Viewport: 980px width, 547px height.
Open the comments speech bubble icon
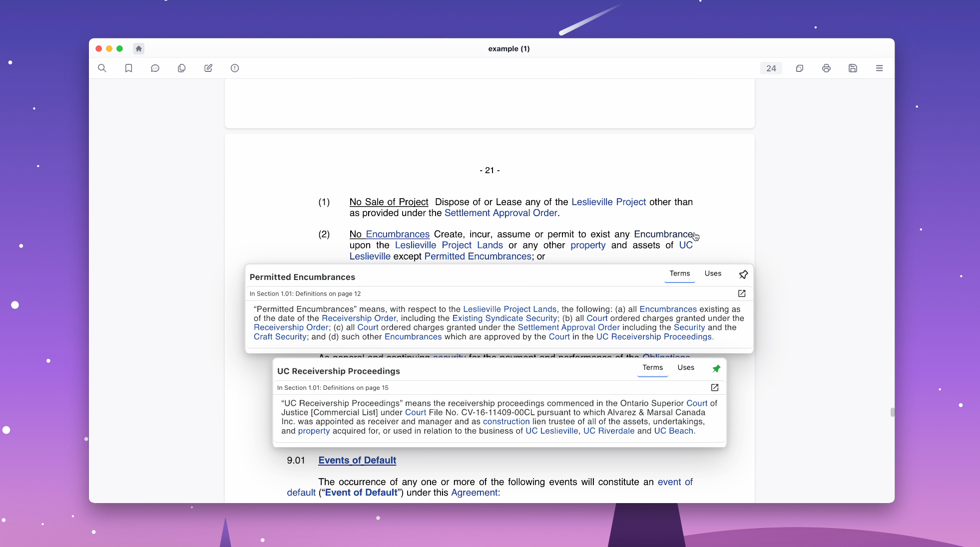(x=155, y=68)
